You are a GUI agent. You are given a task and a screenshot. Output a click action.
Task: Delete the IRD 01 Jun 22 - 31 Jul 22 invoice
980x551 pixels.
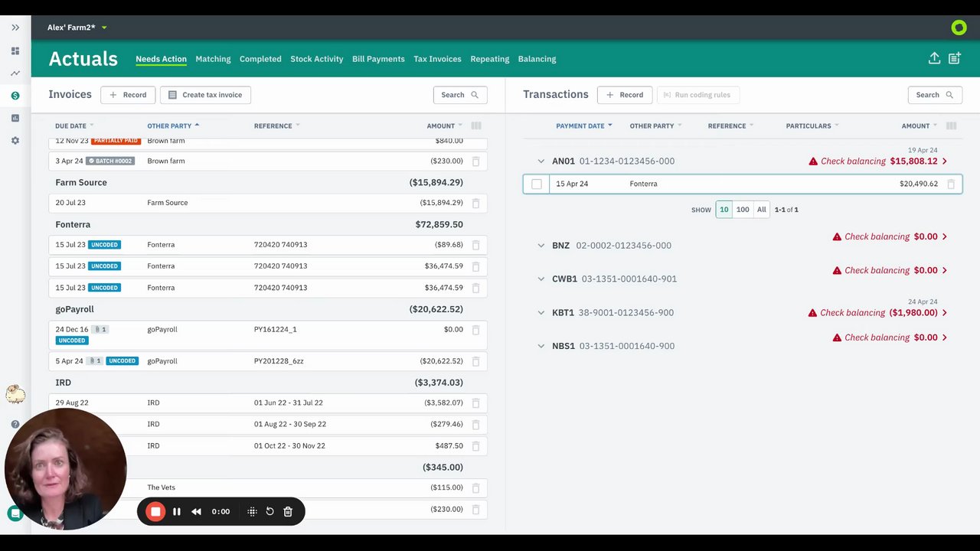(475, 403)
